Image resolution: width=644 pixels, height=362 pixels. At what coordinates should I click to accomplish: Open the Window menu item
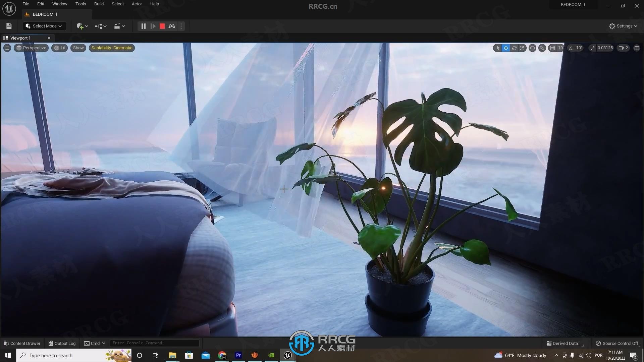(x=60, y=4)
